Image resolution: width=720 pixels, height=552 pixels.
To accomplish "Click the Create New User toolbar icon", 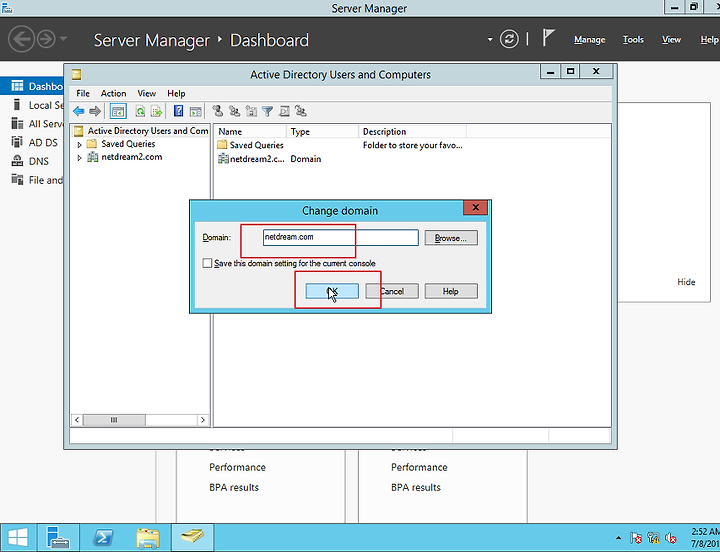I will pyautogui.click(x=218, y=111).
